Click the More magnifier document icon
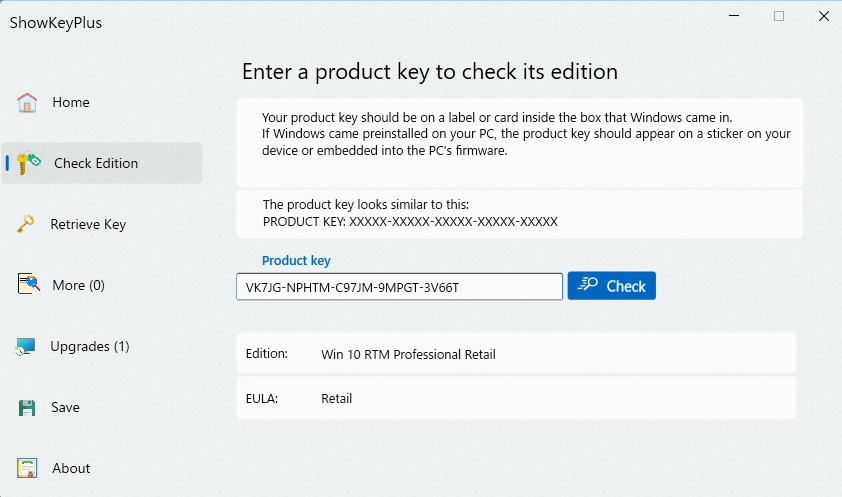This screenshot has height=497, width=842. pos(28,285)
